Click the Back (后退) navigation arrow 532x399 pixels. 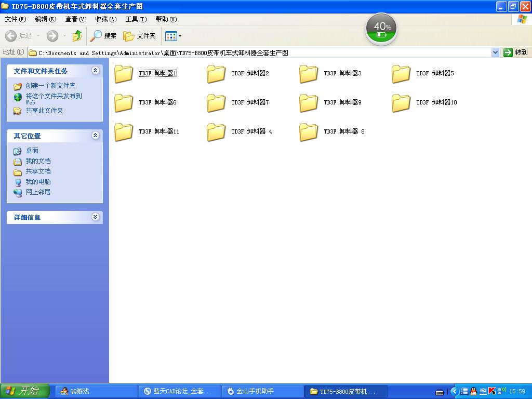[11, 36]
